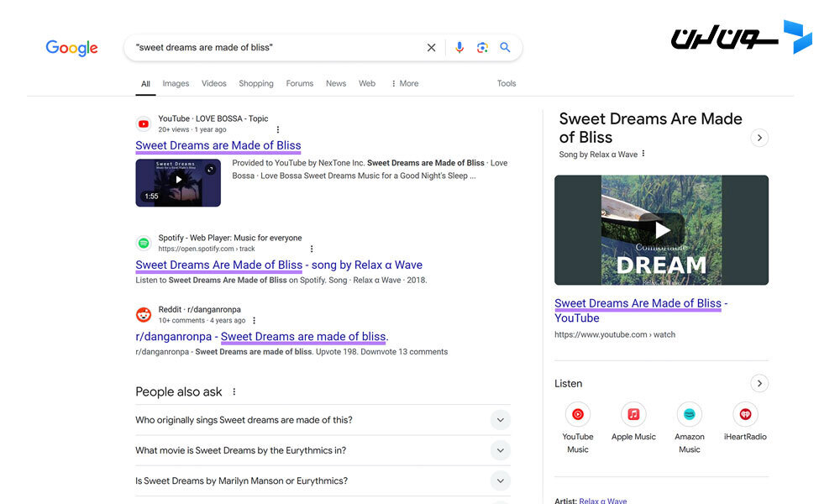Listen on Apple Music
Image resolution: width=840 pixels, height=504 pixels.
633,422
